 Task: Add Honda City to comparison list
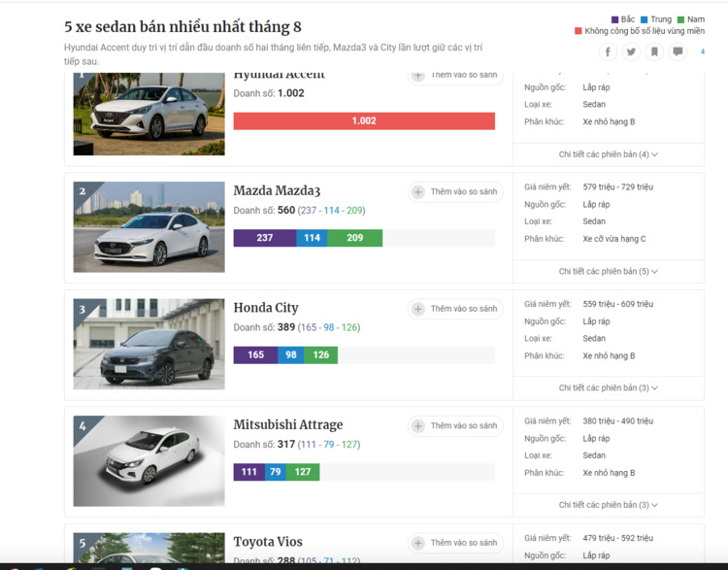(x=455, y=309)
